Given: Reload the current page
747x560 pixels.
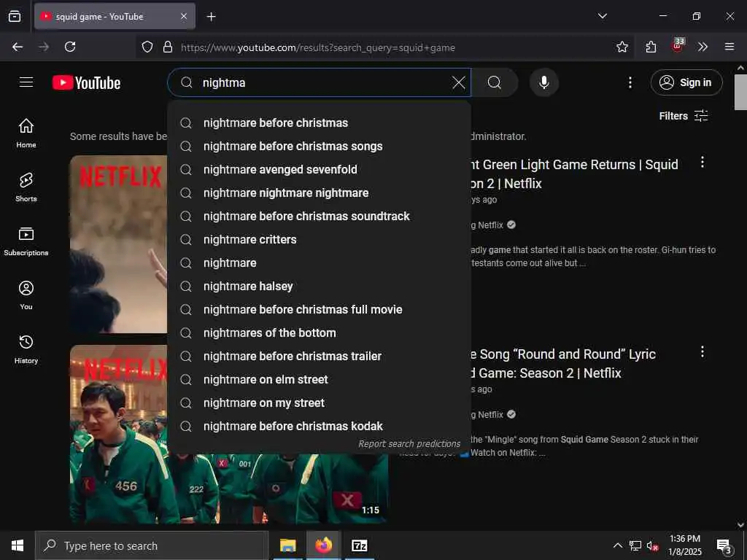Looking at the screenshot, I should [70, 47].
